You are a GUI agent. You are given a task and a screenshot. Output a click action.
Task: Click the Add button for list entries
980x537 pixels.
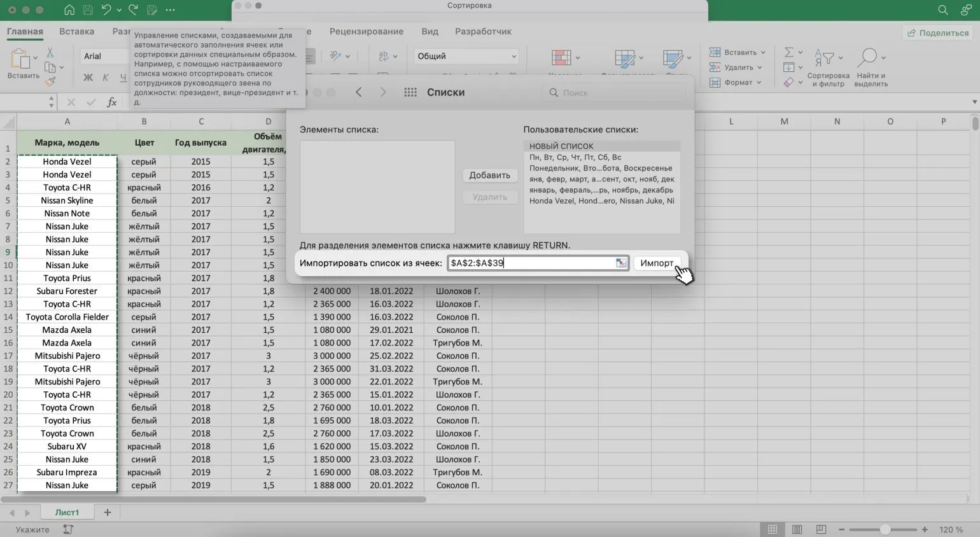point(489,175)
